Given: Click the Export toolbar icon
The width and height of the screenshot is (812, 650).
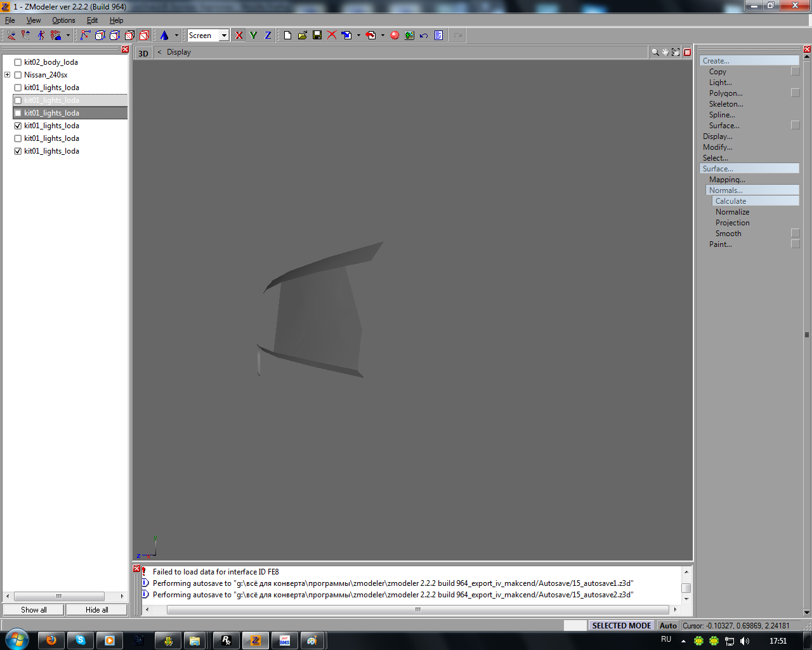Looking at the screenshot, I should click(x=370, y=36).
